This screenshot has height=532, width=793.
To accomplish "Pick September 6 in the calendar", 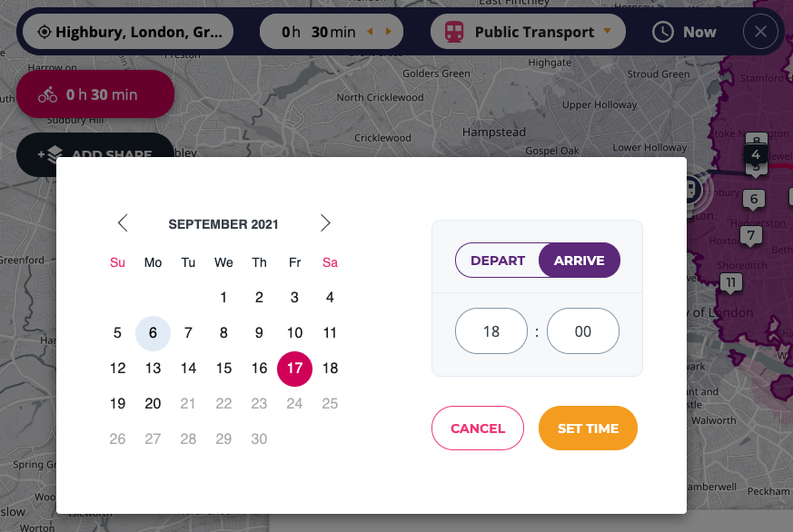I will pos(153,333).
